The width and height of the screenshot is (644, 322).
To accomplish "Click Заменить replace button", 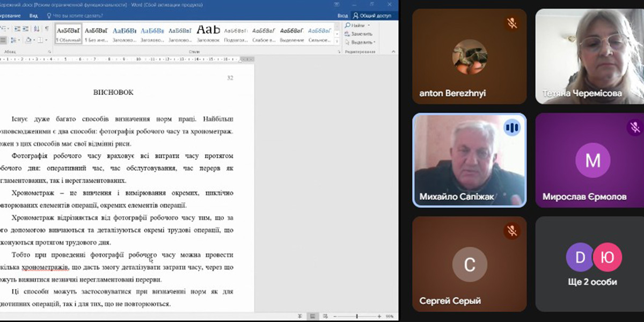I will pyautogui.click(x=358, y=34).
